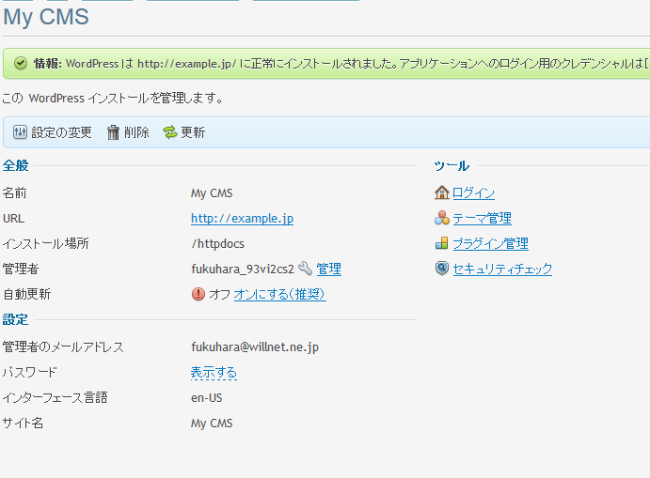Open the プラグイン管理 link
650x478 pixels.
490,243
